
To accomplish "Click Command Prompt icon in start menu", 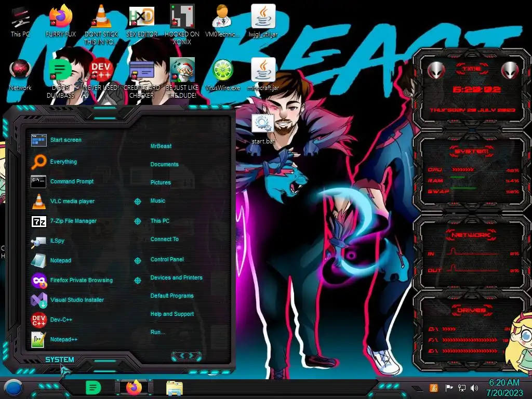I will (x=38, y=181).
